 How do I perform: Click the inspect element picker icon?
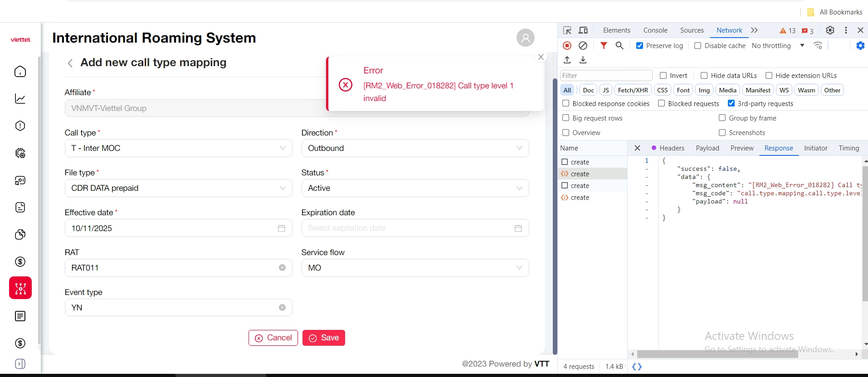[x=567, y=30]
